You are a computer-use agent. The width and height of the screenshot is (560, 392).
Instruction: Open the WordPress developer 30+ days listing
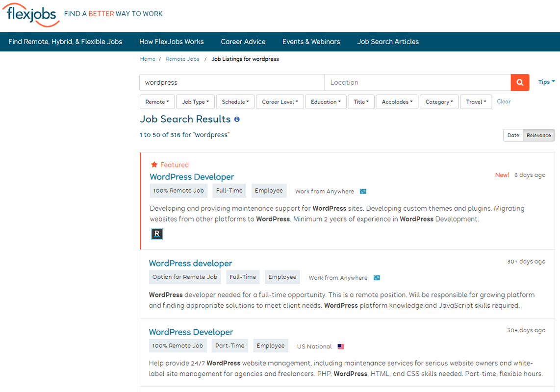[x=190, y=263]
